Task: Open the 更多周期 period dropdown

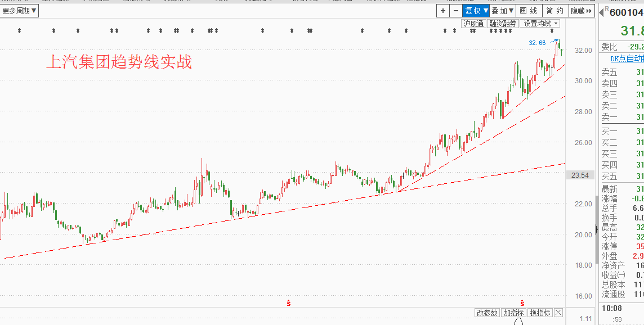Action: click(x=19, y=11)
